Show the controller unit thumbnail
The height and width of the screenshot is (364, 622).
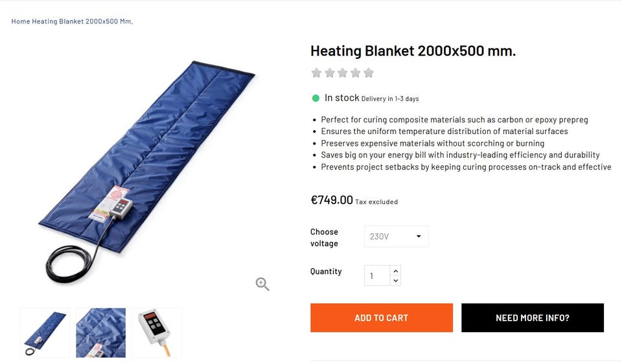tap(157, 333)
